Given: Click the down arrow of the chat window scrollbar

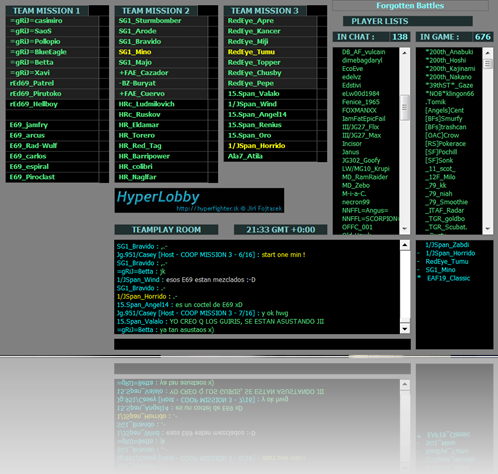Looking at the screenshot, I should click(x=405, y=329).
